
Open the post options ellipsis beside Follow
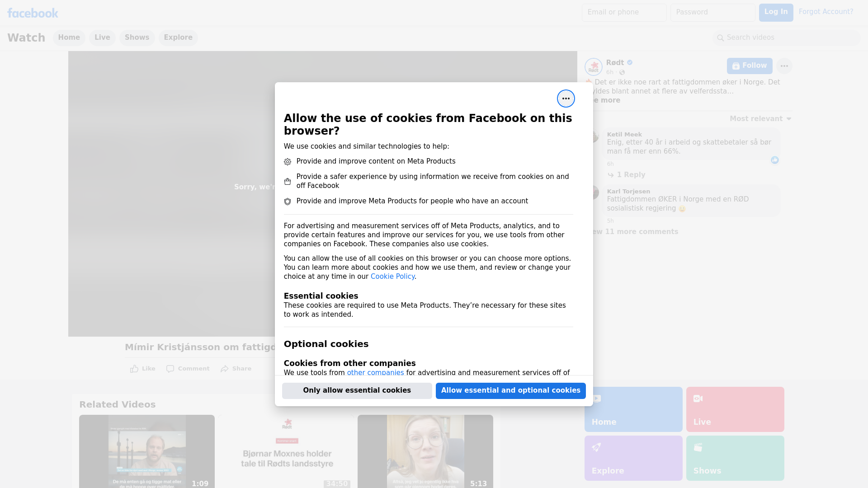tap(784, 66)
